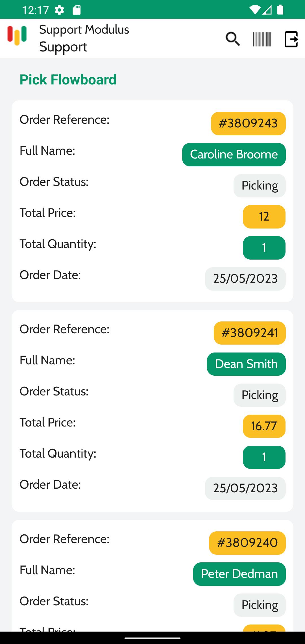Tap the Support Modulus title text
The image size is (305, 644).
[x=84, y=29]
